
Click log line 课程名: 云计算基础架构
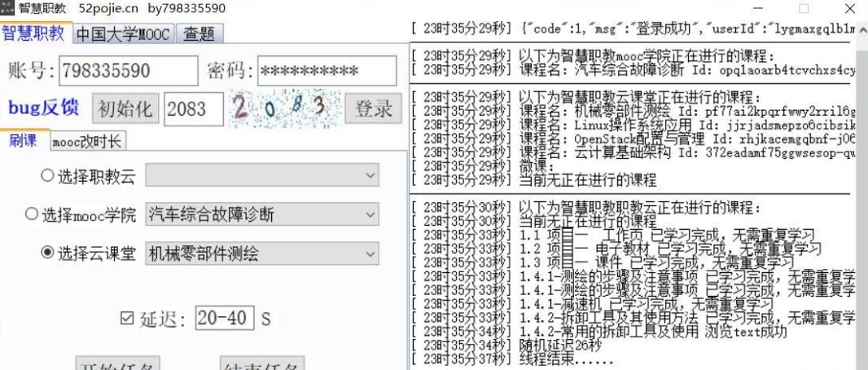coord(631,152)
